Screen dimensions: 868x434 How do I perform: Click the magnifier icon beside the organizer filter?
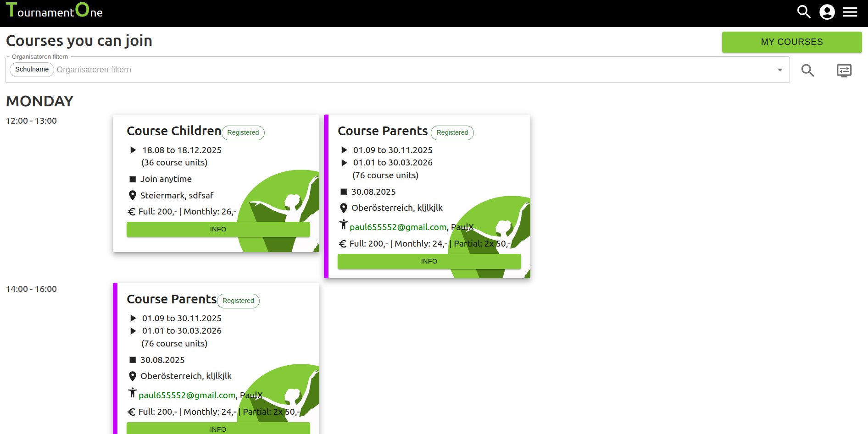(x=807, y=70)
